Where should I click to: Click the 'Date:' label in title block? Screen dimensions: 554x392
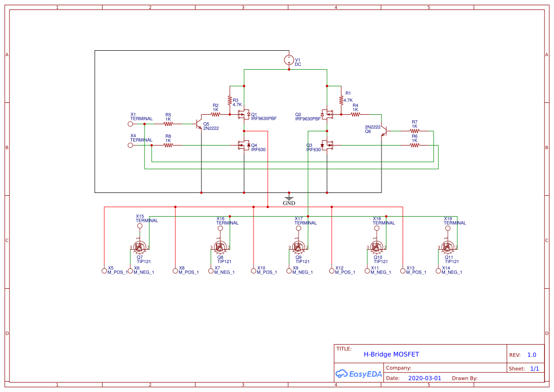tap(393, 378)
